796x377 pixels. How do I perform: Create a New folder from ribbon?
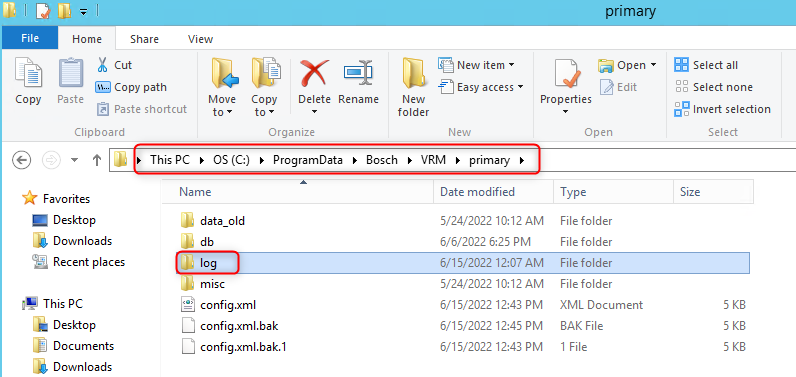point(413,87)
